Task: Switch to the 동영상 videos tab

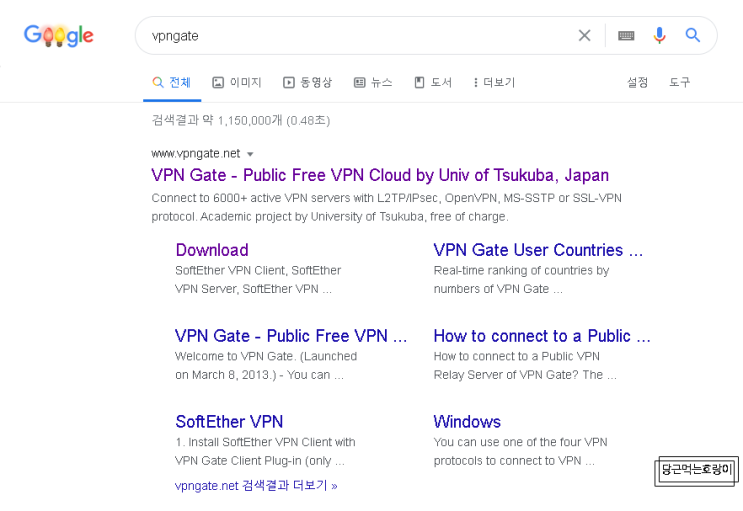Action: click(308, 82)
